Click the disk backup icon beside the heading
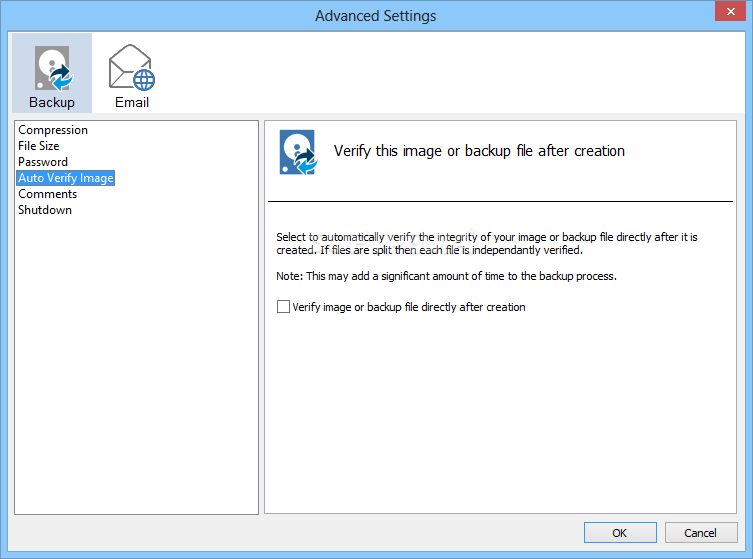 (x=298, y=152)
